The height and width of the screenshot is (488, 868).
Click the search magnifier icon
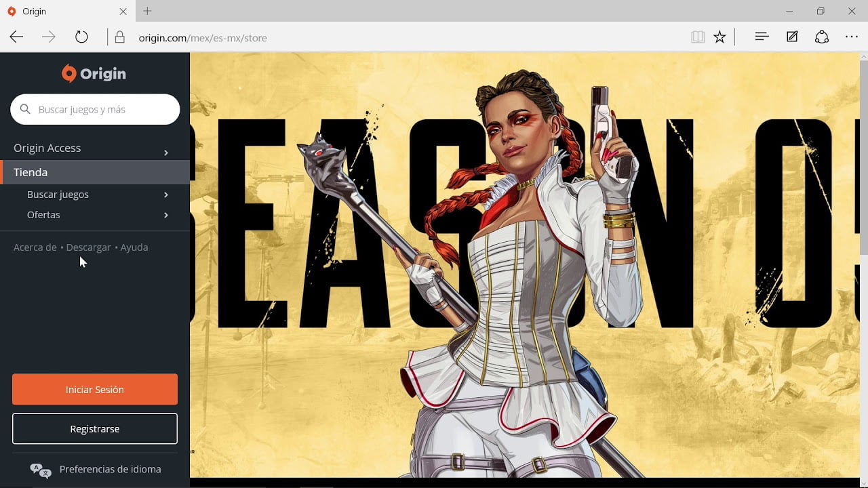click(25, 109)
